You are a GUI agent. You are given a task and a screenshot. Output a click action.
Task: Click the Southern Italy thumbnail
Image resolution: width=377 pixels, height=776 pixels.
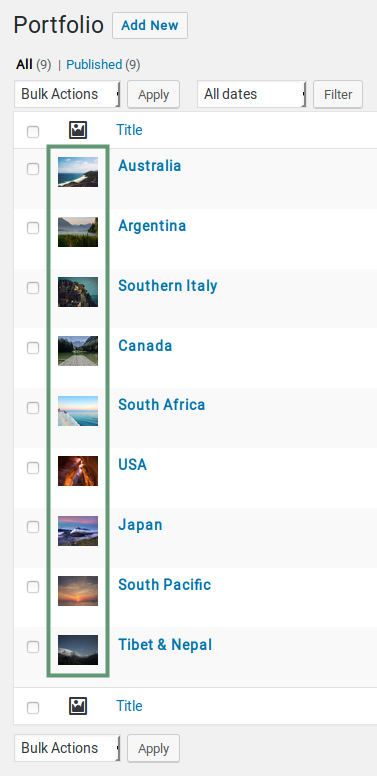(x=78, y=291)
